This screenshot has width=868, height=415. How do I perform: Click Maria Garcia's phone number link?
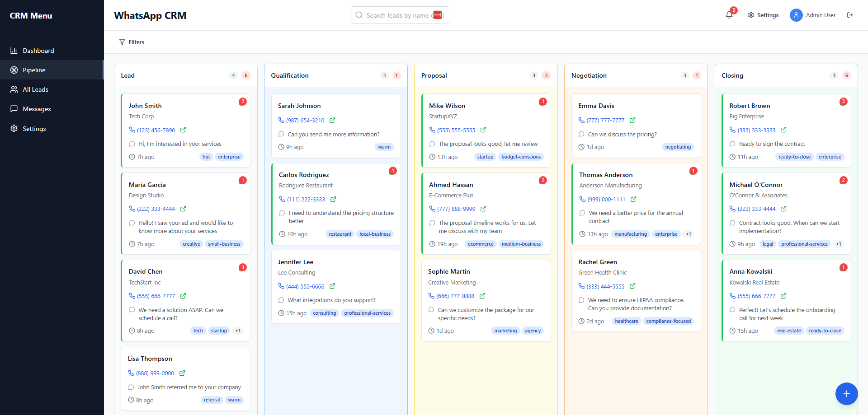pos(156,209)
